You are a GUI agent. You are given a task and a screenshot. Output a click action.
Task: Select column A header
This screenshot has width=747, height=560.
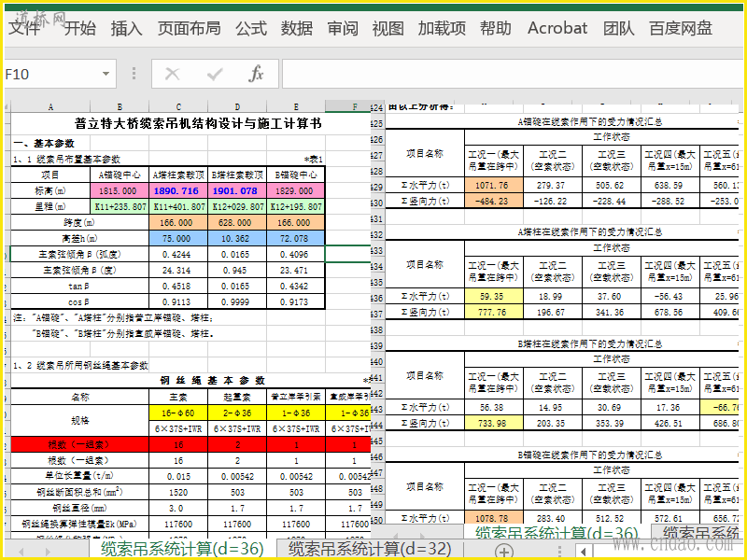[50, 107]
